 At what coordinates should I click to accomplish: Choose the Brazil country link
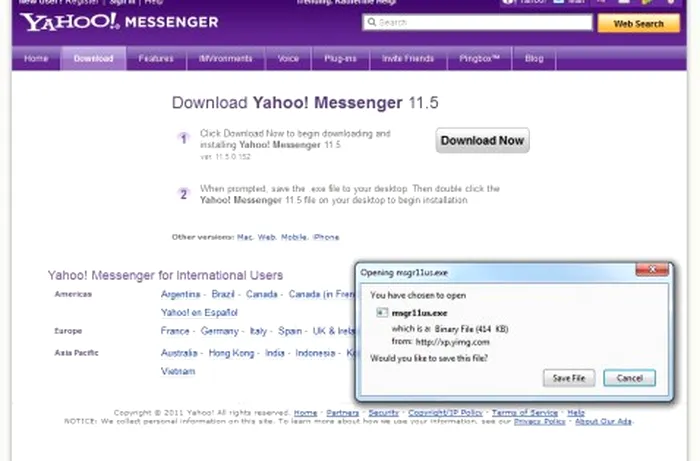click(x=223, y=294)
